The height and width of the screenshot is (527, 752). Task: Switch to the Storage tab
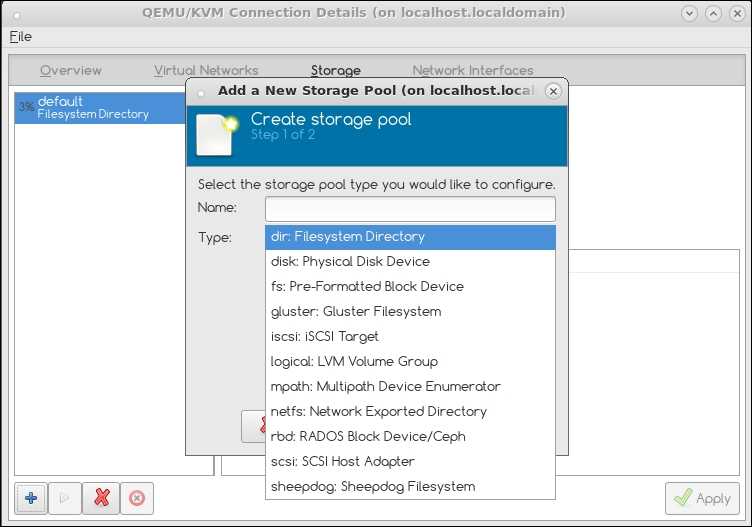pos(336,70)
